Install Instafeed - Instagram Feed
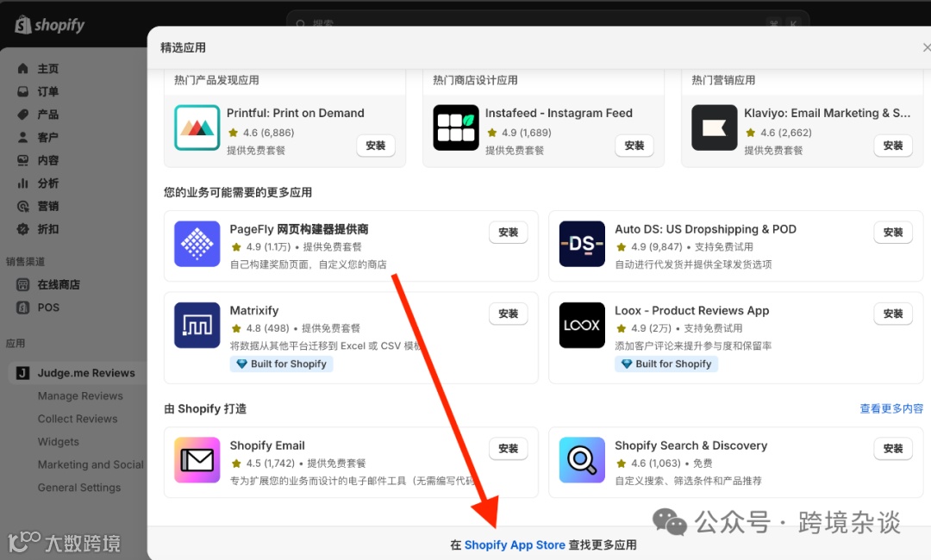 (634, 146)
